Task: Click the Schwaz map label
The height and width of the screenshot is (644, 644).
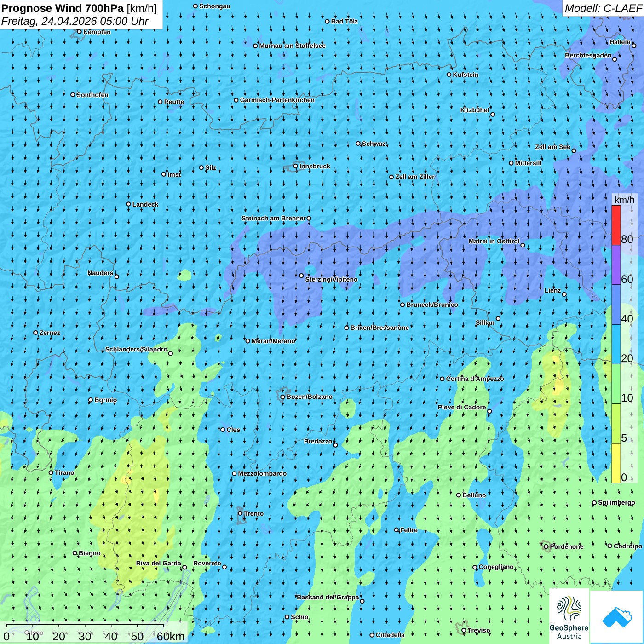Action: pos(374,144)
